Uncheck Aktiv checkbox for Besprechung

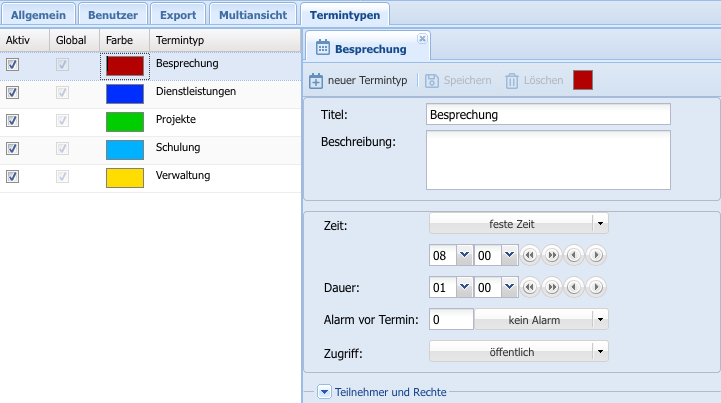pyautogui.click(x=13, y=65)
